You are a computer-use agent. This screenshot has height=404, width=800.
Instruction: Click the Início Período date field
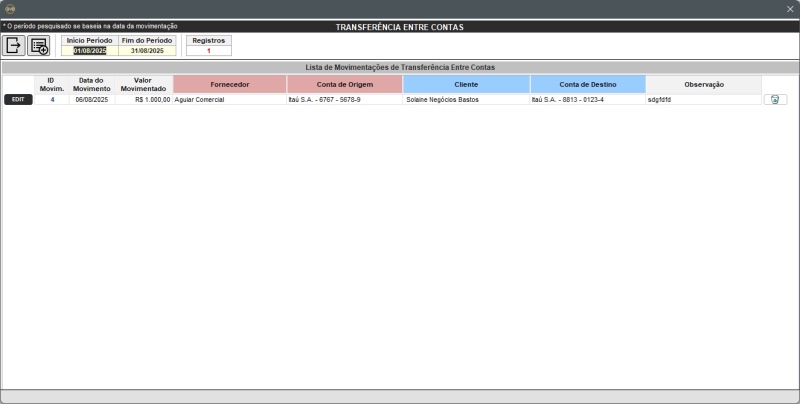(89, 50)
